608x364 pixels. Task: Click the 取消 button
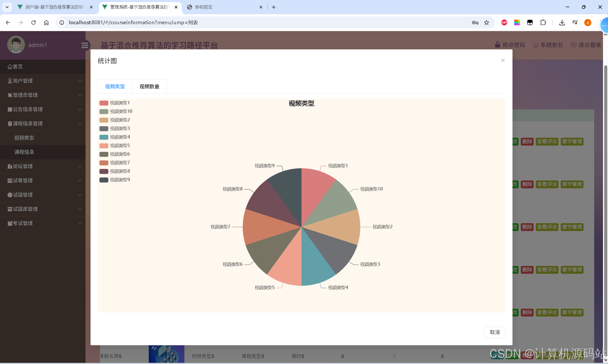[494, 332]
